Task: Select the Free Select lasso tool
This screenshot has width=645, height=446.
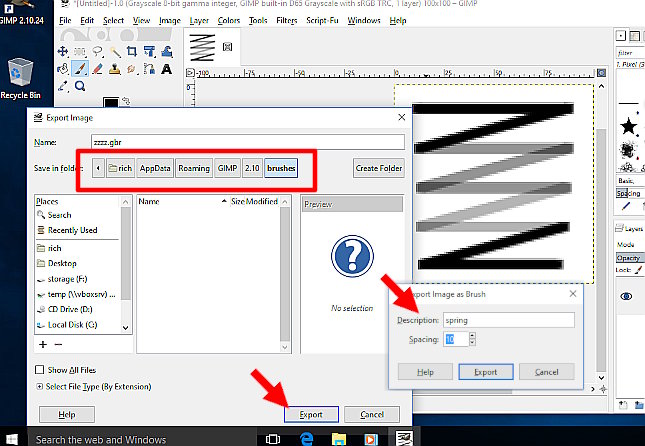Action: tap(97, 51)
